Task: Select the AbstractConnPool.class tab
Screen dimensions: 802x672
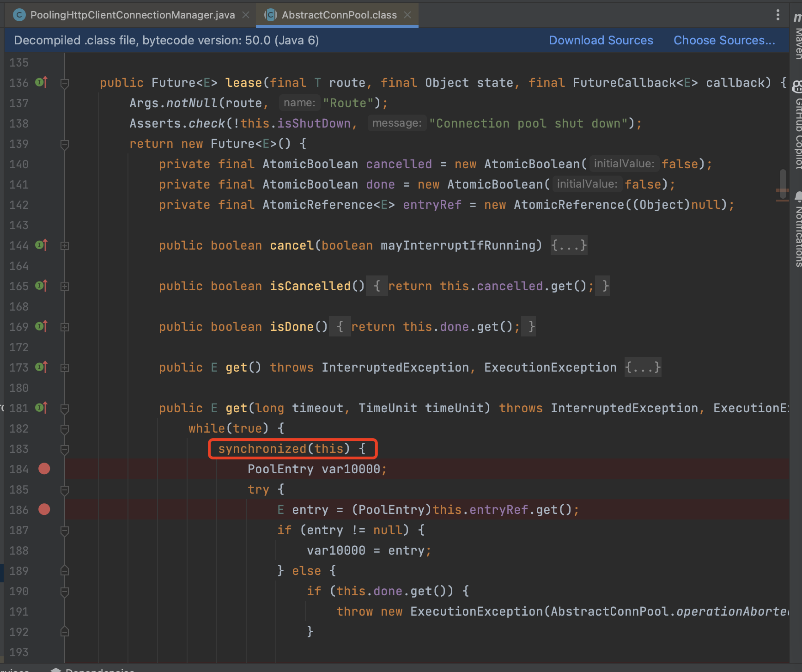Action: coord(339,15)
